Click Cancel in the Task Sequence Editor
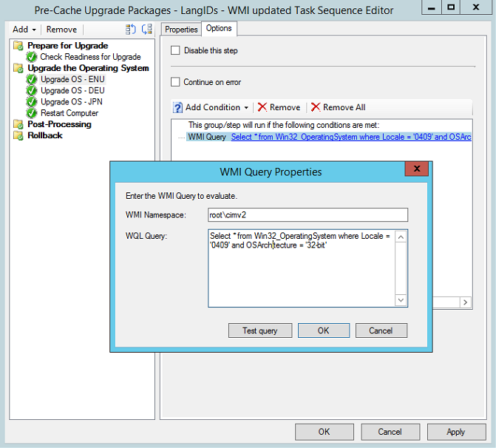 390,432
